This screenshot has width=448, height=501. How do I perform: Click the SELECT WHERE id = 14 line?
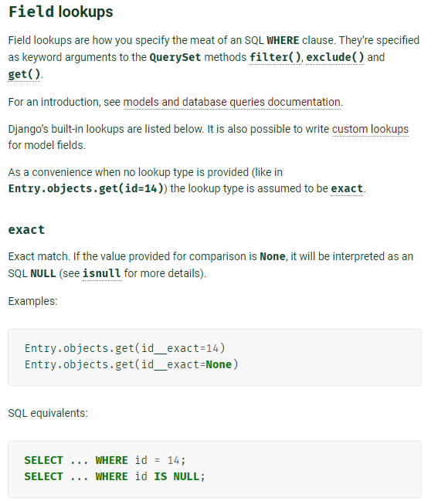tap(104, 460)
